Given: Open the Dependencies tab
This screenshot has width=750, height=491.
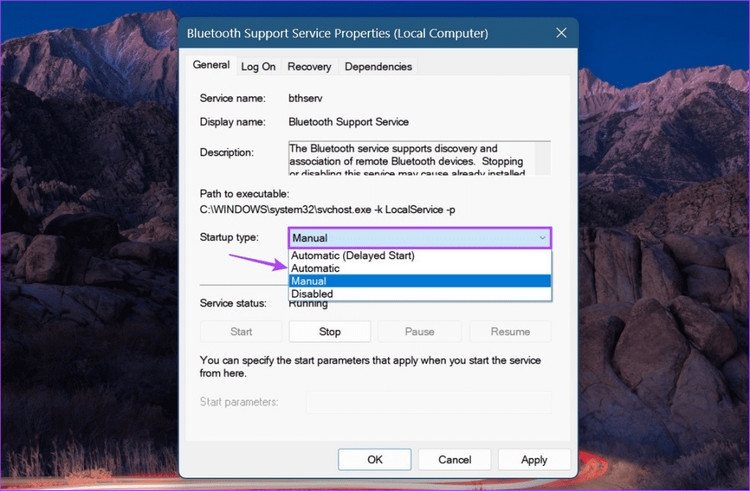Looking at the screenshot, I should pos(378,67).
